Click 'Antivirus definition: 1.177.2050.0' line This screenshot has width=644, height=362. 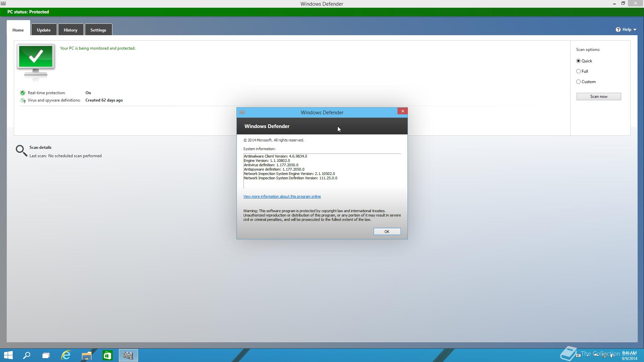pos(271,165)
